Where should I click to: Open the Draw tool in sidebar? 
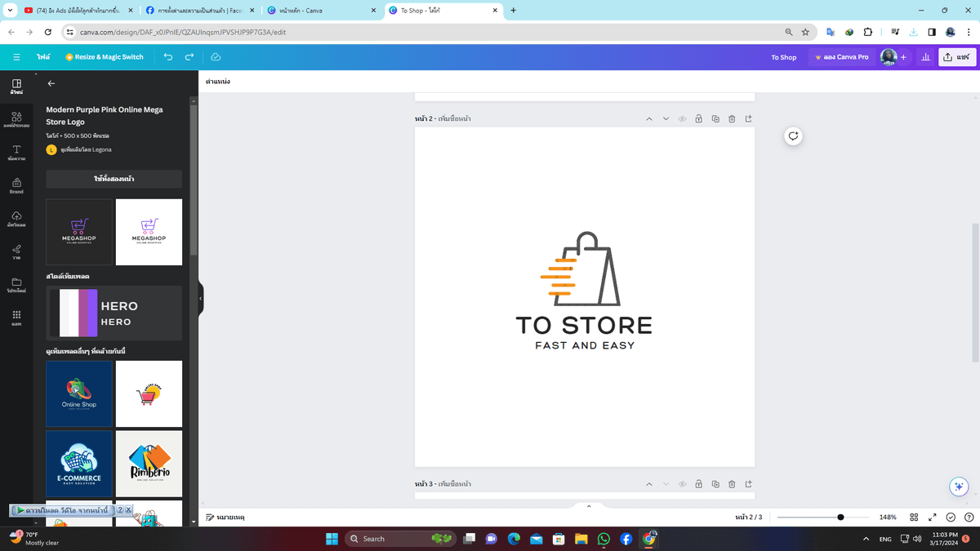[x=16, y=251]
